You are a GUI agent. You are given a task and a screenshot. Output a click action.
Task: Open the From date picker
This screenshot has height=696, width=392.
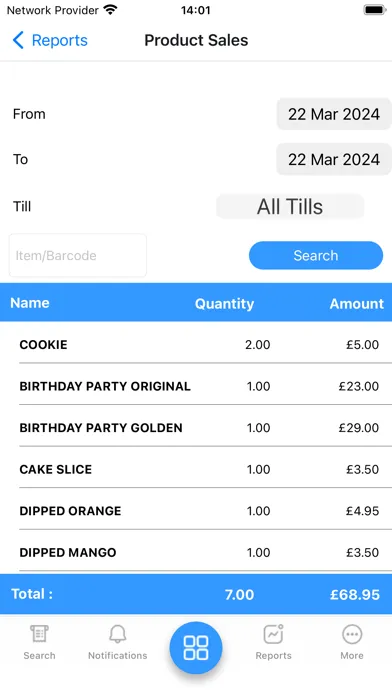pos(334,114)
